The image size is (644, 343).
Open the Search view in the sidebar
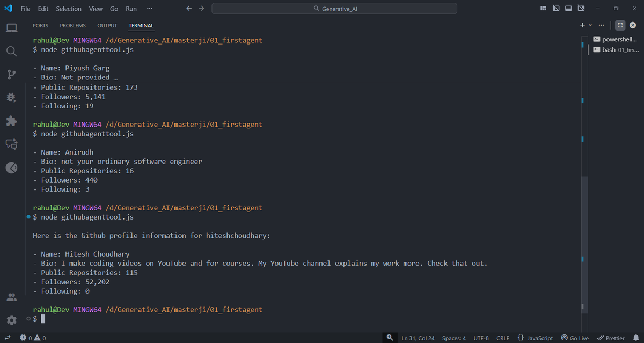pos(12,51)
